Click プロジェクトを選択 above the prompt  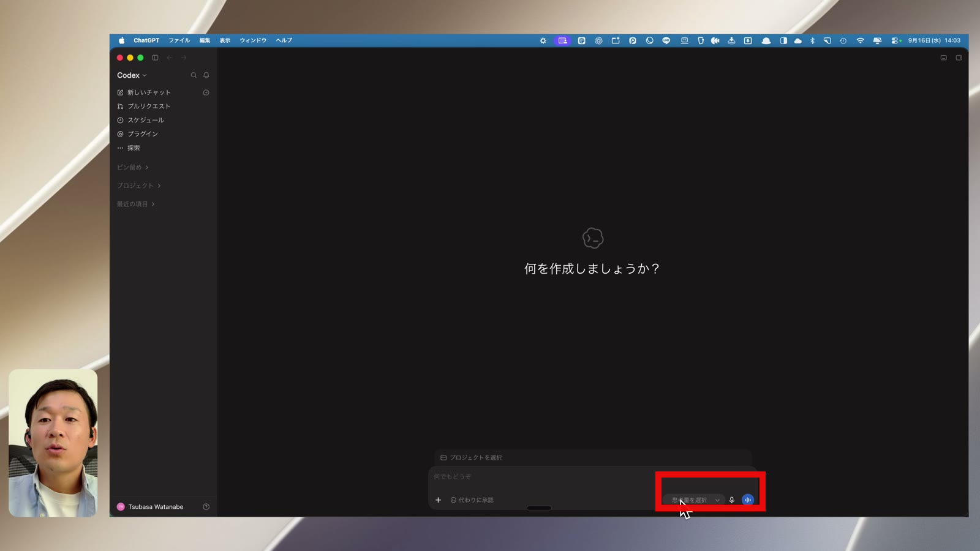coord(471,457)
